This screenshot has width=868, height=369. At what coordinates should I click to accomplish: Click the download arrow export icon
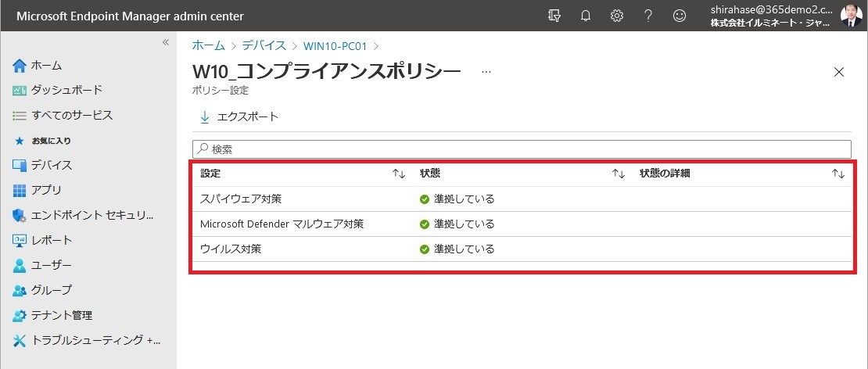(x=205, y=116)
